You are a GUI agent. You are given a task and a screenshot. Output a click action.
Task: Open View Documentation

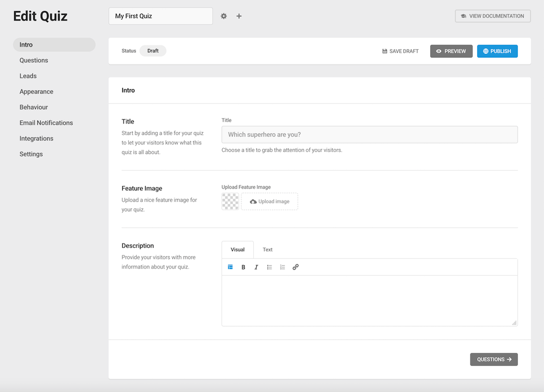click(492, 16)
